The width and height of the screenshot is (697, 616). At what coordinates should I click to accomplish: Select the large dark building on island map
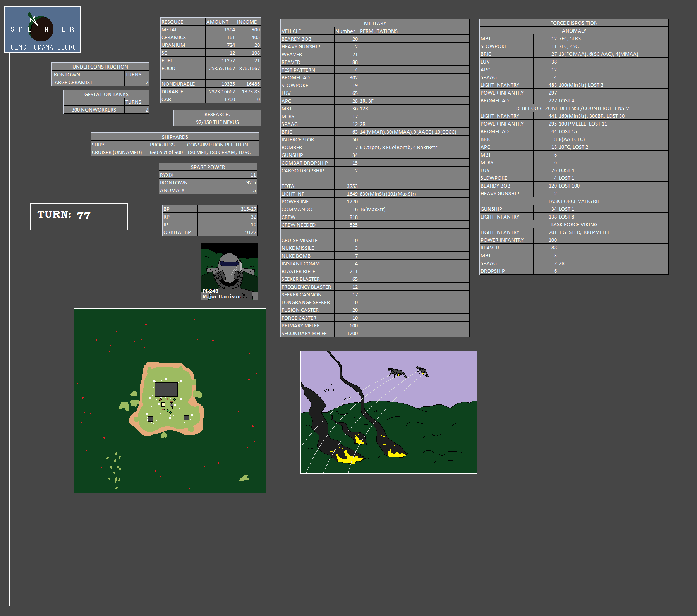tap(166, 389)
